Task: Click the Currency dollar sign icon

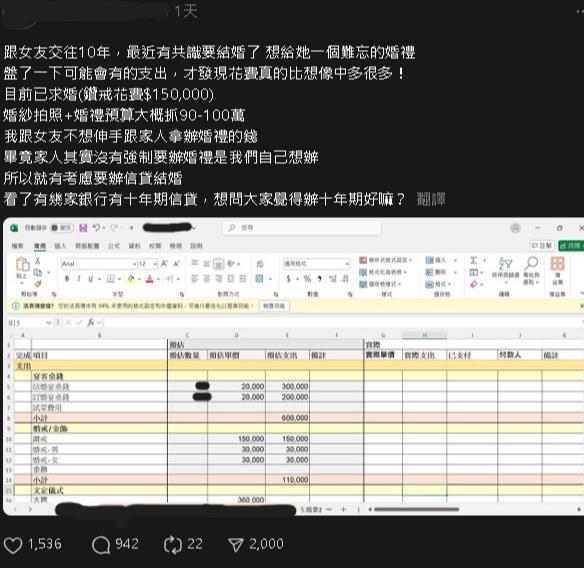Action: (288, 279)
